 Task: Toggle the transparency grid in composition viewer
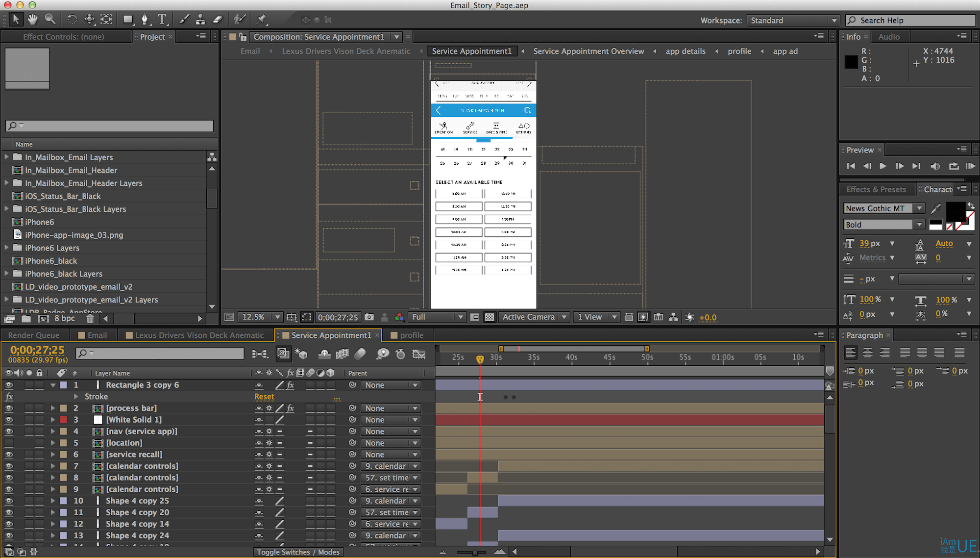tap(490, 317)
